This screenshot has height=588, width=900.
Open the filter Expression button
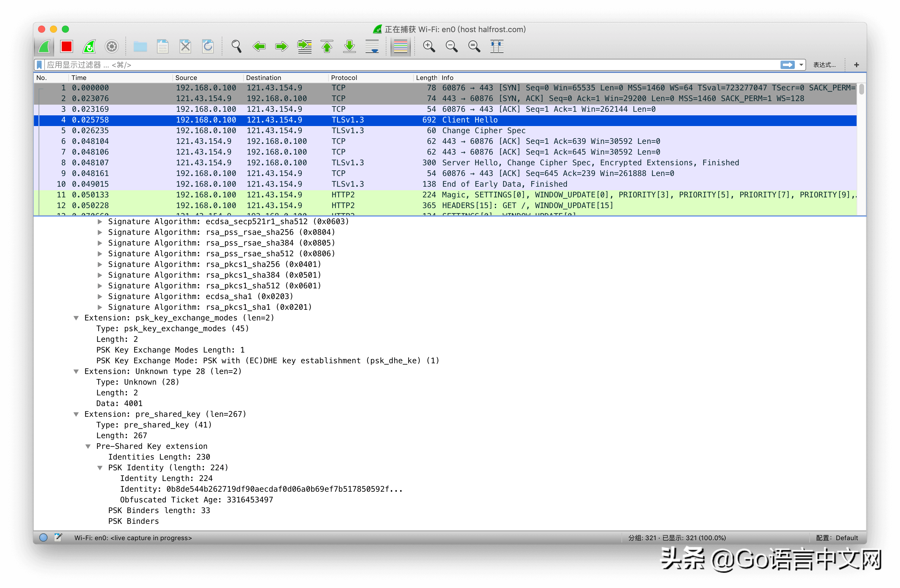[x=825, y=65]
